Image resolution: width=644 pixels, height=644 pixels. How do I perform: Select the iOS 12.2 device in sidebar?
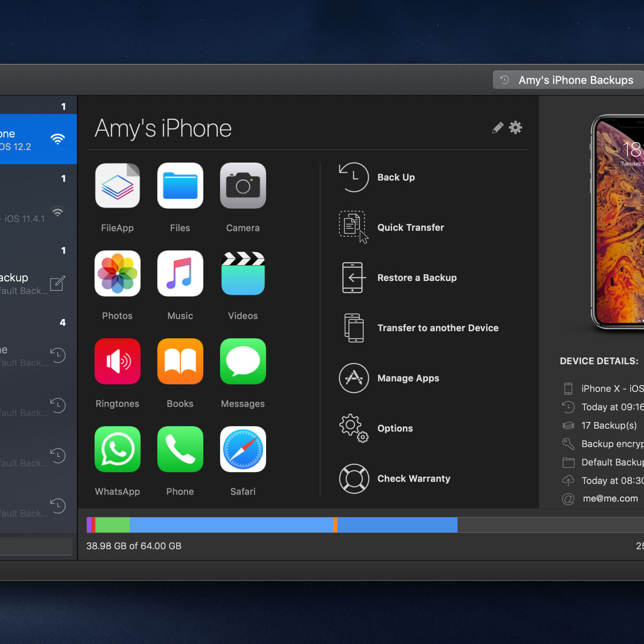(38, 139)
